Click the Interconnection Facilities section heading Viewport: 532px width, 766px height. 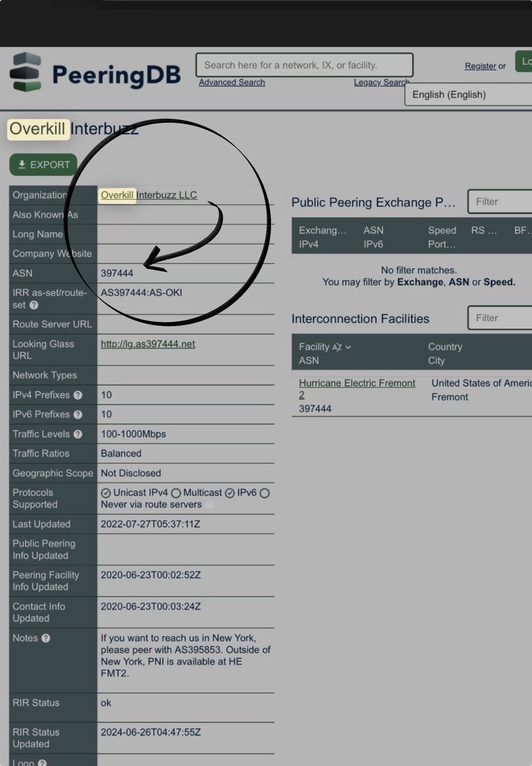pyautogui.click(x=360, y=319)
